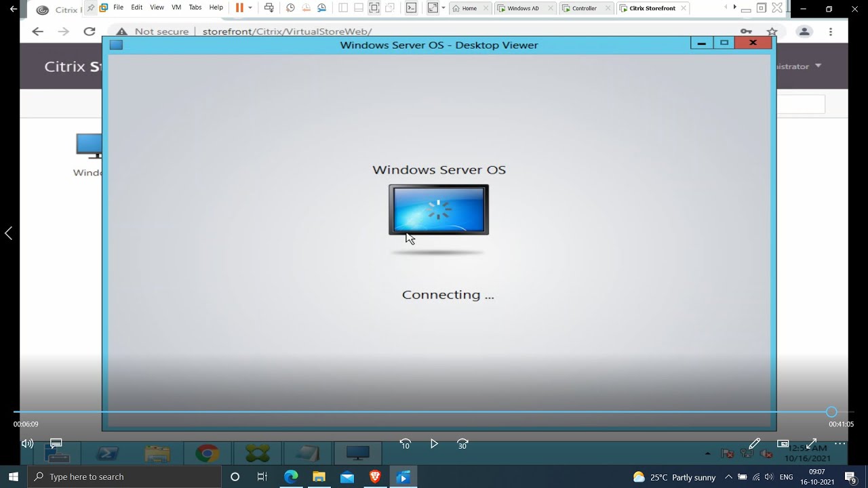Mute the video player volume
The height and width of the screenshot is (488, 868).
[x=27, y=443]
